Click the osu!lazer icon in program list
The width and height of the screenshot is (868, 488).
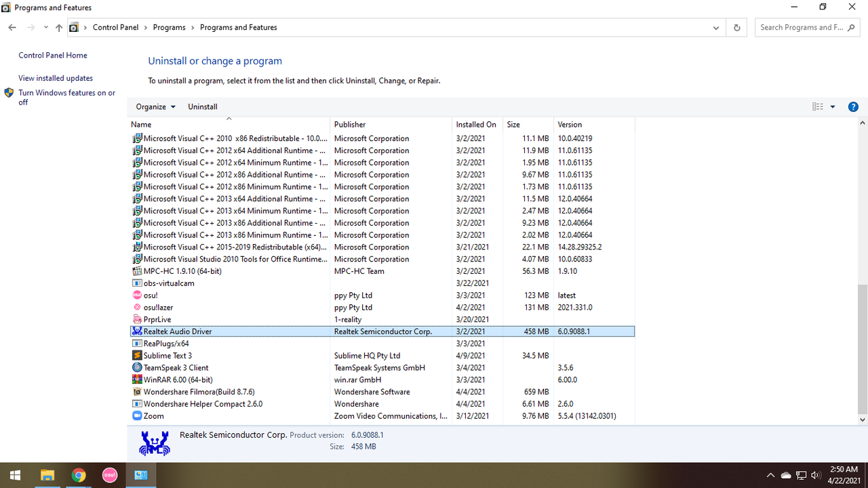137,308
